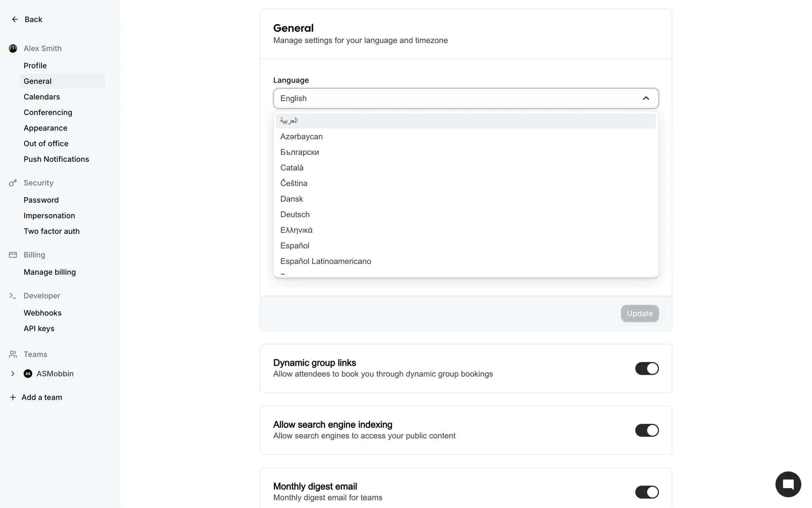
Task: Click the Teams people icon
Action: (13, 354)
